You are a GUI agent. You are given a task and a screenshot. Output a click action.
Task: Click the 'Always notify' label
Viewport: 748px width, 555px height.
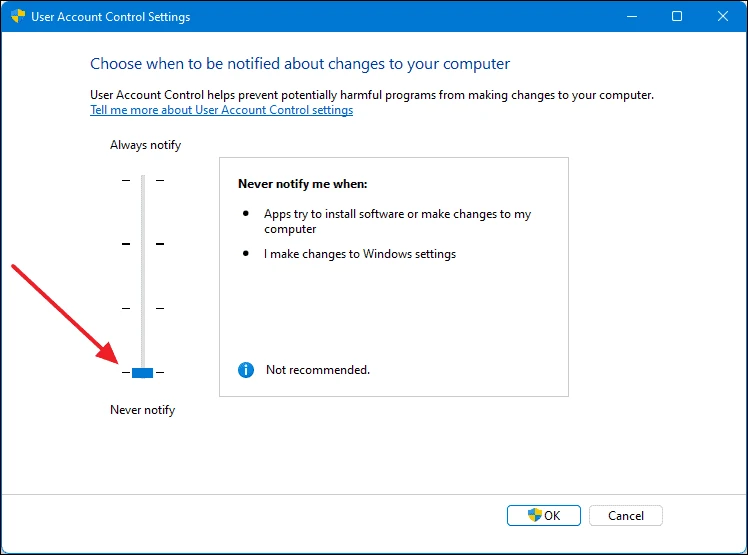click(x=145, y=145)
